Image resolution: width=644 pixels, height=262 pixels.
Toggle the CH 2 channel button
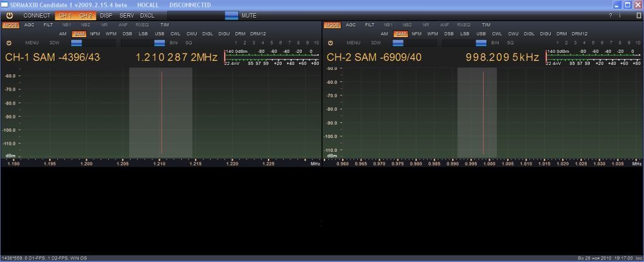[x=86, y=15]
